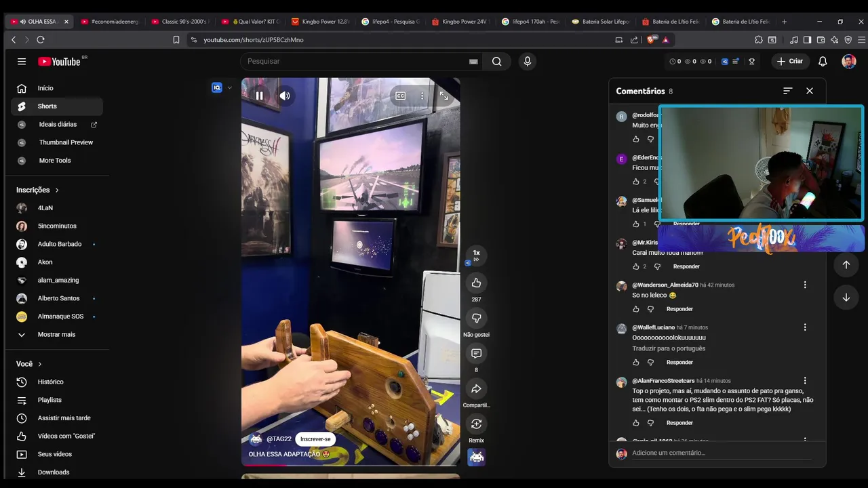Screen dimensions: 868x488
Task: Select Início in the sidebar
Action: (57, 88)
